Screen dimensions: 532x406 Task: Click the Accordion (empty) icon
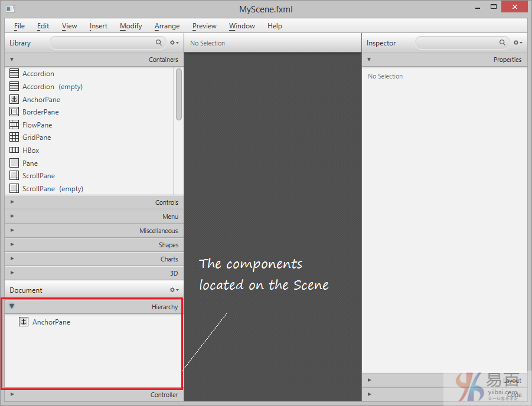[14, 86]
